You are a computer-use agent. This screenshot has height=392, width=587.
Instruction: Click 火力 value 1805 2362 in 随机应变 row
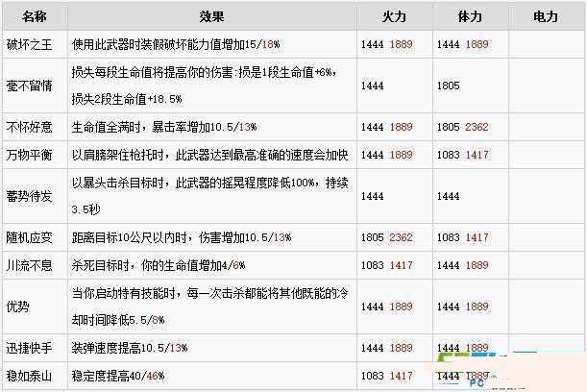pos(387,237)
